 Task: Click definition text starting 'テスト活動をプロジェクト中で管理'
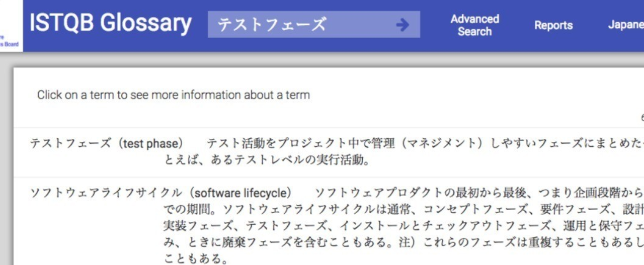425,144
